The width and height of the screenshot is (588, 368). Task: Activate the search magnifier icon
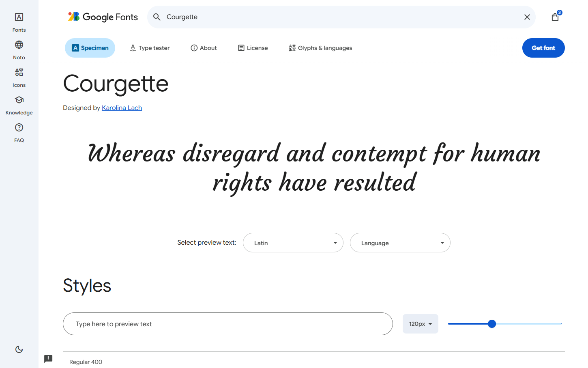click(x=157, y=17)
